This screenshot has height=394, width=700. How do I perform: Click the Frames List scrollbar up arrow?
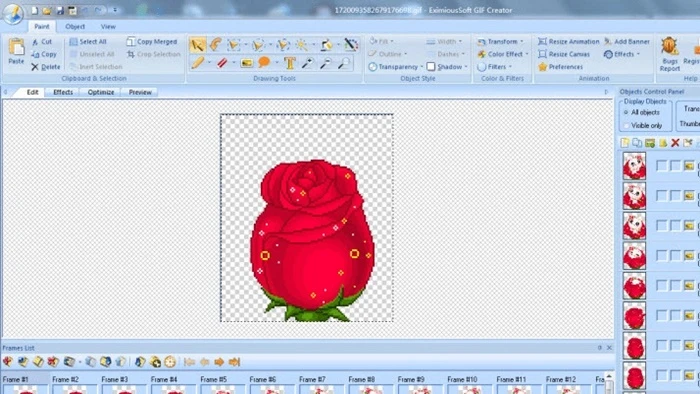[608, 377]
